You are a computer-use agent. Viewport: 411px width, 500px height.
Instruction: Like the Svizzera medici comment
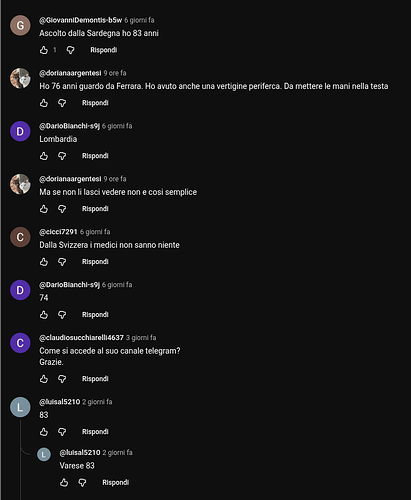44,262
